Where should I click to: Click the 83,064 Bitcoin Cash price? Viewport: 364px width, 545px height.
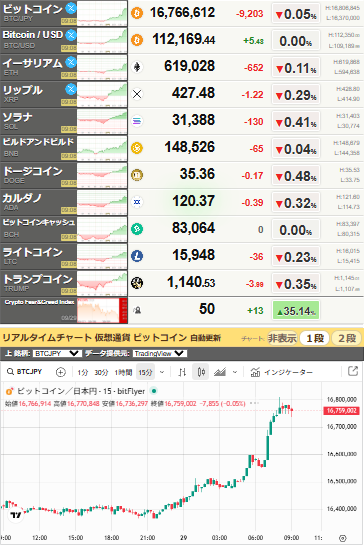point(194,228)
